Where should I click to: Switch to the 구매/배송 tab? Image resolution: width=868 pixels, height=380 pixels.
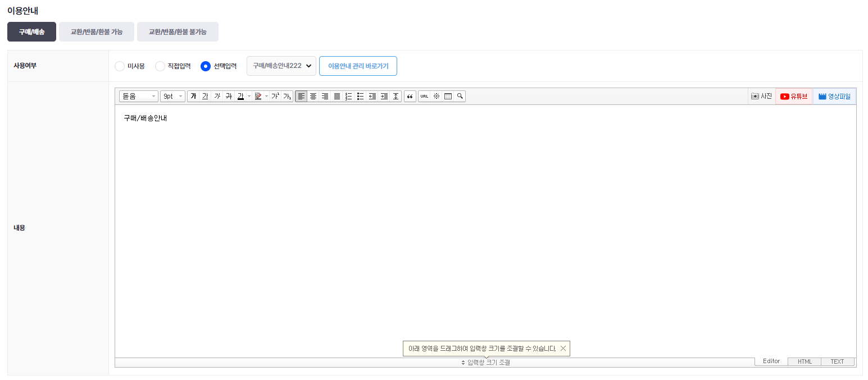(31, 32)
